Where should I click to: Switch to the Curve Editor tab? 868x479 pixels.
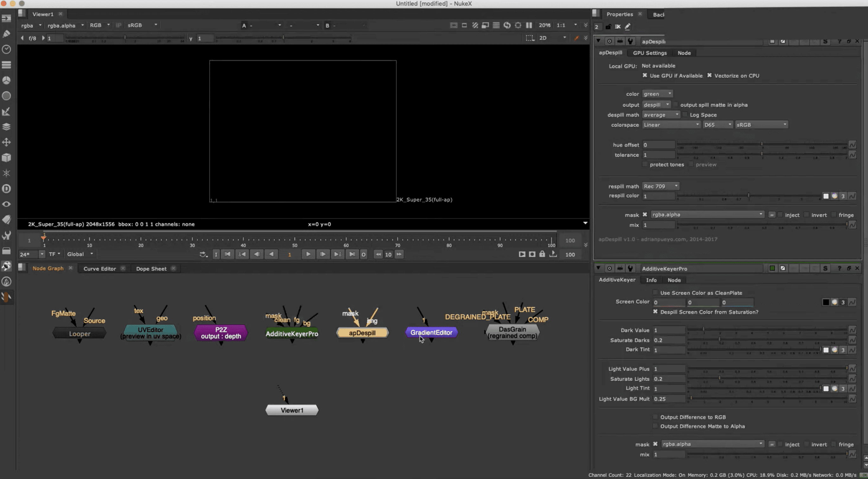pyautogui.click(x=99, y=268)
